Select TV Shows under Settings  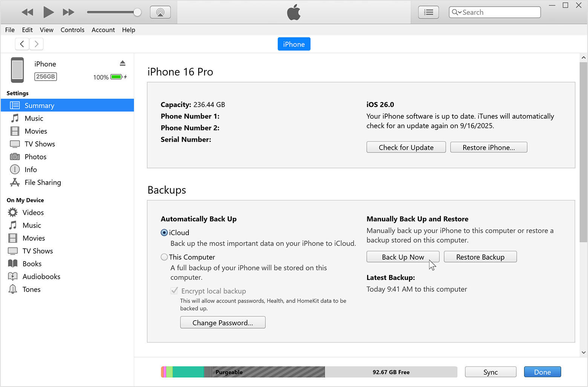pyautogui.click(x=40, y=144)
